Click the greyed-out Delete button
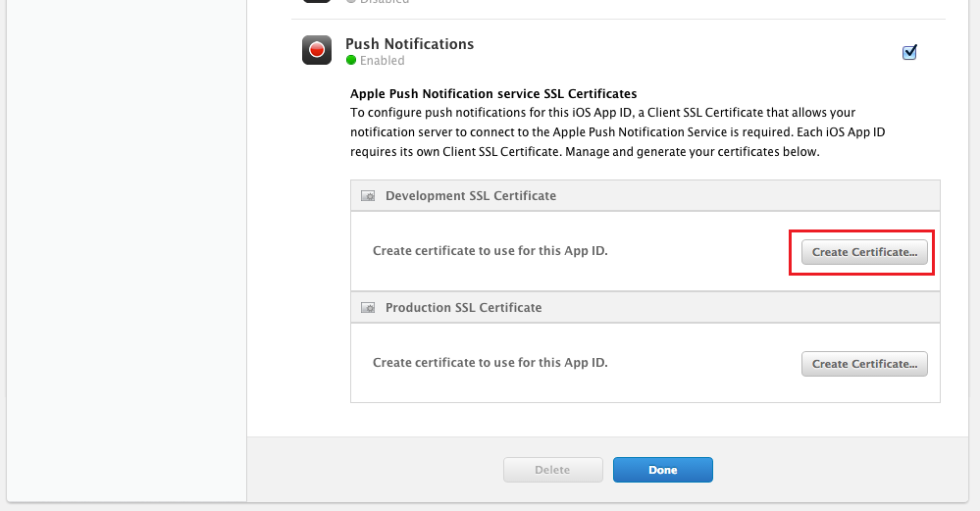The height and width of the screenshot is (511, 980). [552, 470]
